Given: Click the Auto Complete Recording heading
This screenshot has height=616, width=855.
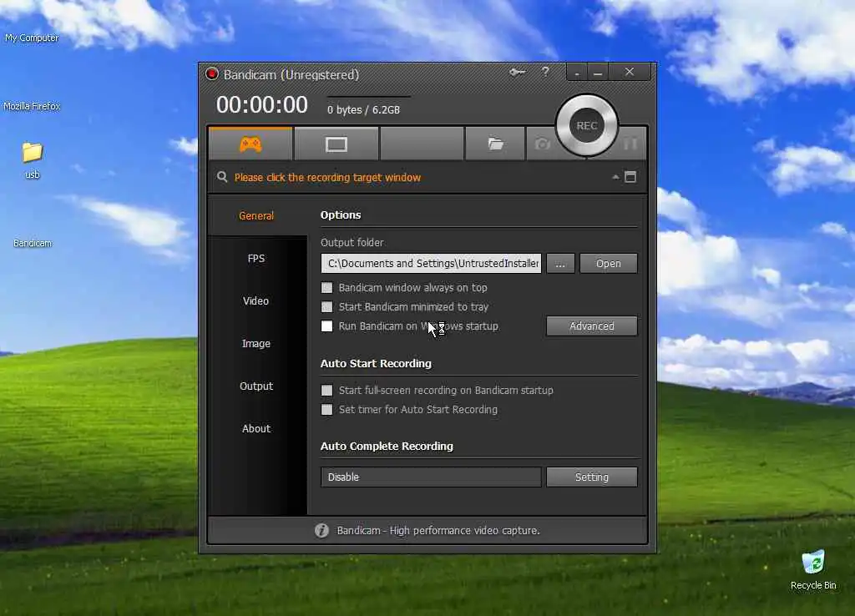Looking at the screenshot, I should click(x=387, y=446).
